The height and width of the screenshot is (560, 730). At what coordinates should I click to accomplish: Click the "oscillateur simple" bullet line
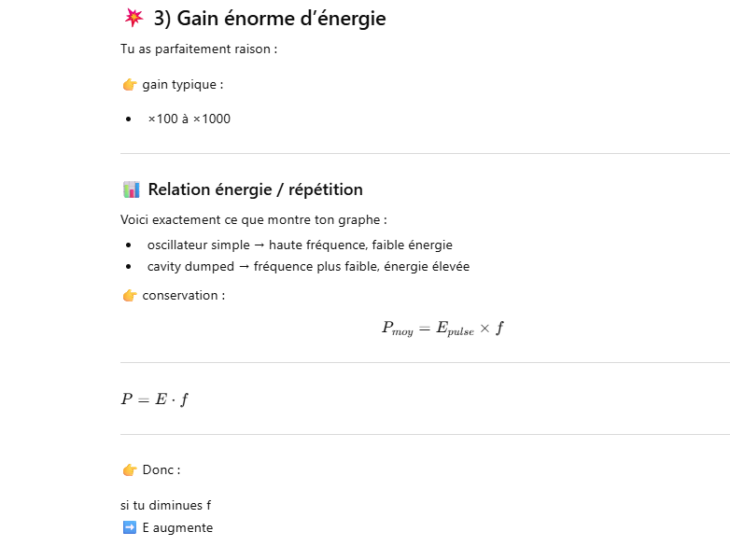(x=300, y=245)
